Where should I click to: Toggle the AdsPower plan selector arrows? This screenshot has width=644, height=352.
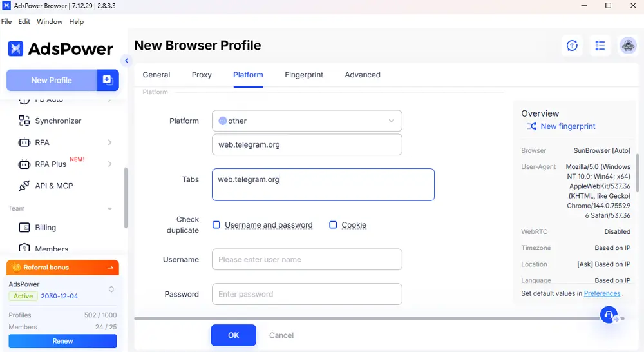(111, 289)
